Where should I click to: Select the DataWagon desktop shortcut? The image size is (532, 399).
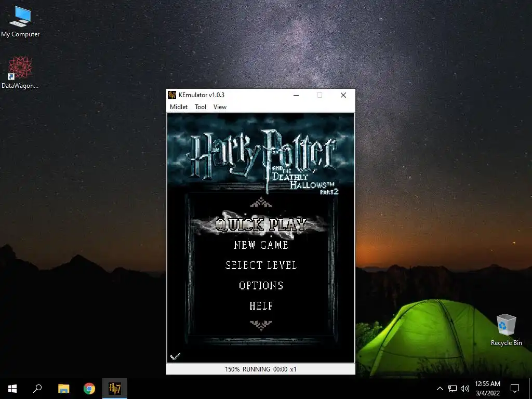20,73
